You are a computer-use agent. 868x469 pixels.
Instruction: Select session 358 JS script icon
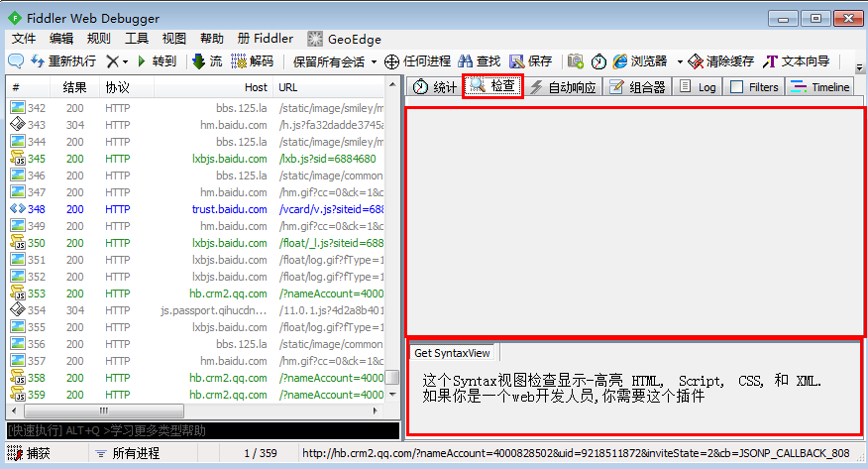(x=18, y=377)
